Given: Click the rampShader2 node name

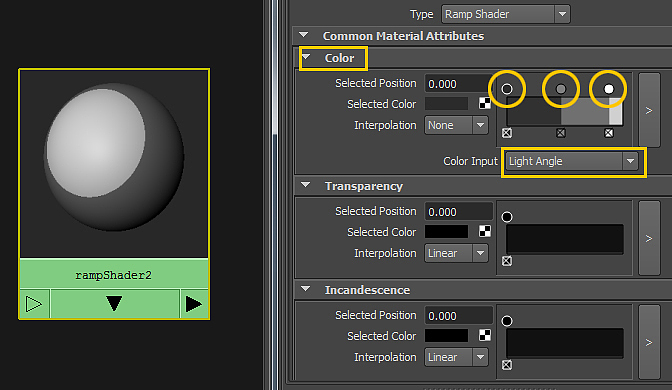Looking at the screenshot, I should click(x=114, y=275).
